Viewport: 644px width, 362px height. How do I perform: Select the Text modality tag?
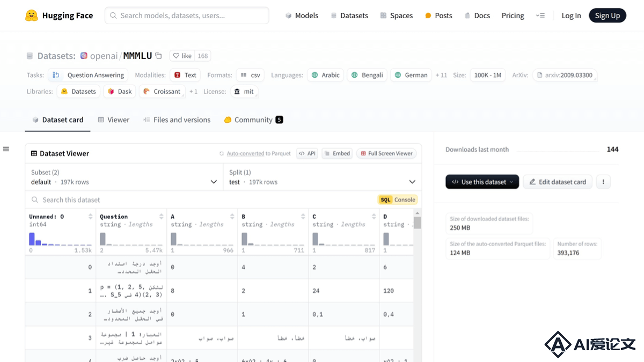click(185, 75)
